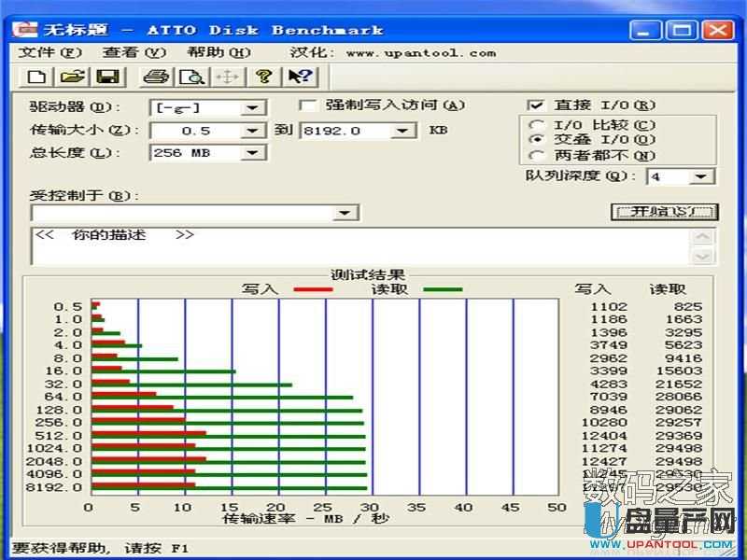This screenshot has height=560, width=747.
Task: Click inside the 受控制于 input field
Action: point(168,214)
